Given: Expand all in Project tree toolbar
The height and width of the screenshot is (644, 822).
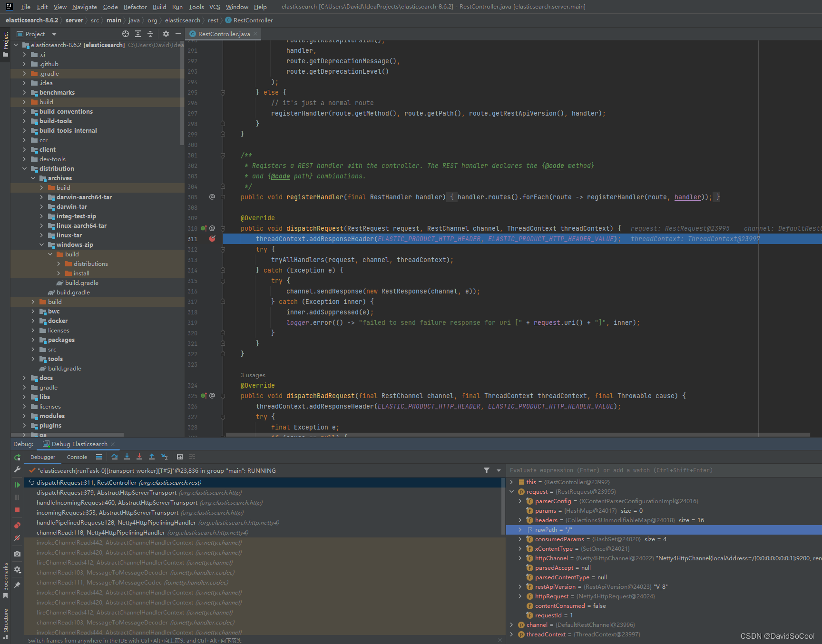Looking at the screenshot, I should (x=138, y=34).
